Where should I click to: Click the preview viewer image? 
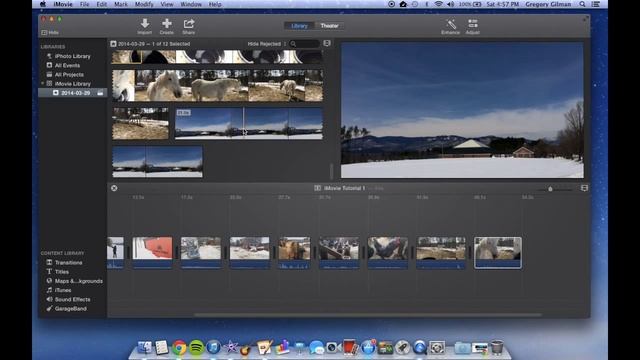point(462,110)
